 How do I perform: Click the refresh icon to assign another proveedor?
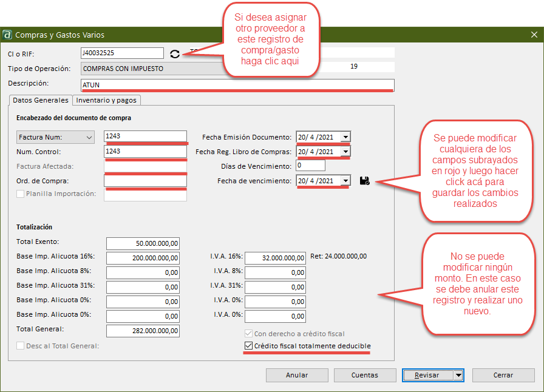click(x=175, y=54)
